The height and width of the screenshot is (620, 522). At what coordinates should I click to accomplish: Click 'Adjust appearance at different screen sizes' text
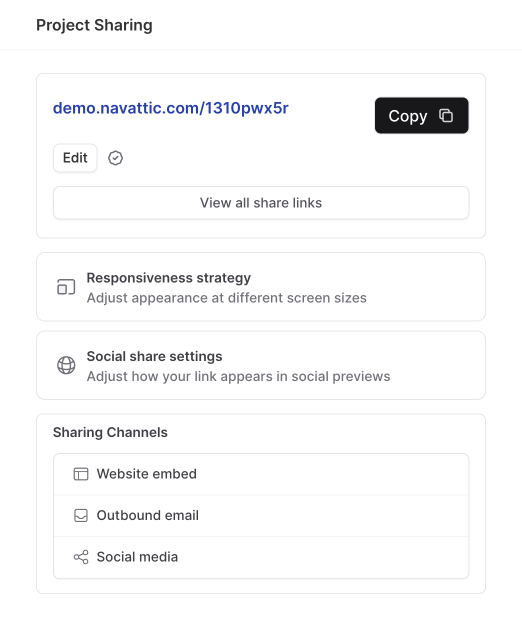click(x=227, y=298)
